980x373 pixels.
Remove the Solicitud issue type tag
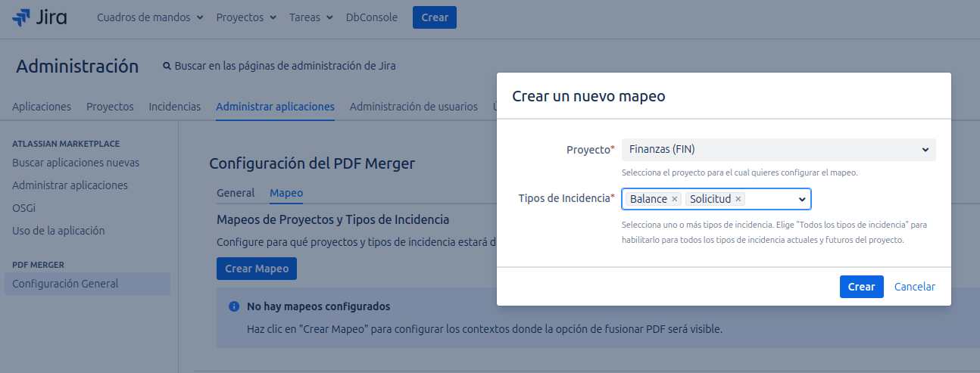point(738,199)
